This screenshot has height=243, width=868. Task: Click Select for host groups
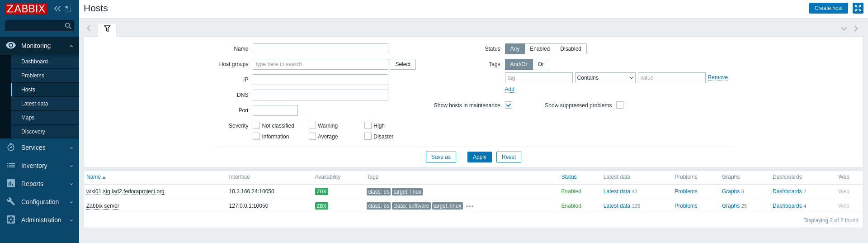click(402, 64)
